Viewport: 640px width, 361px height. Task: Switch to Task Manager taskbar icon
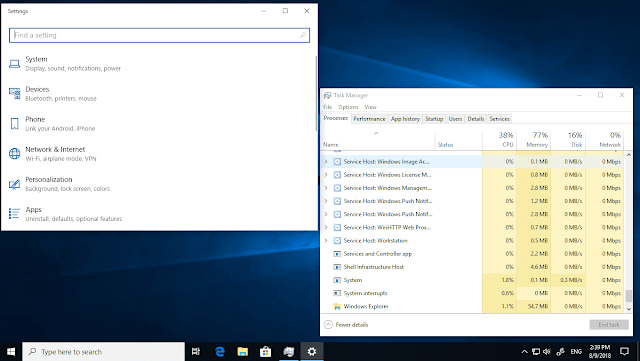[x=289, y=352]
